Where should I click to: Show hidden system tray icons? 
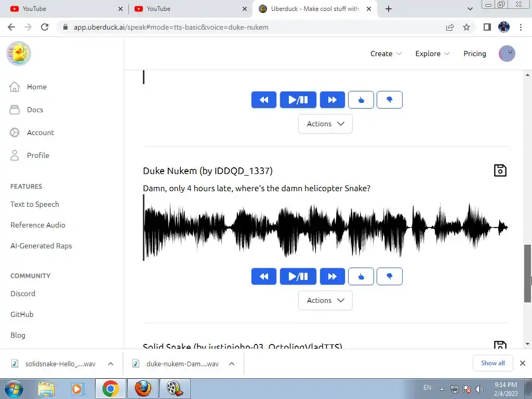442,389
